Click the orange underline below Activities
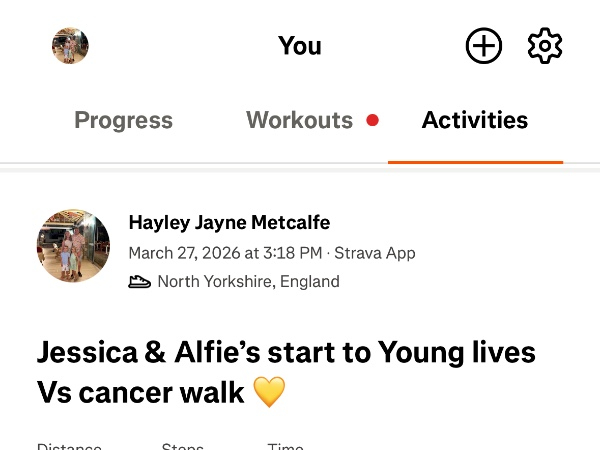 click(x=475, y=161)
